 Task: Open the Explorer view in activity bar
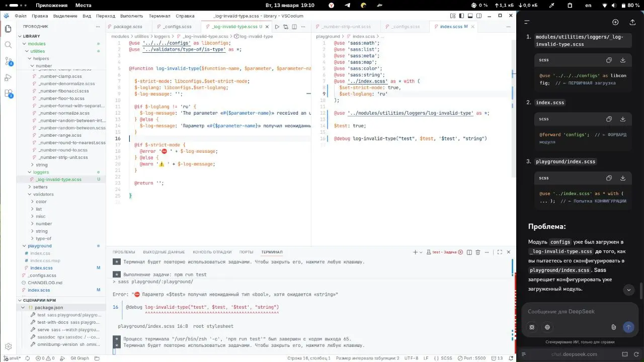pos(8,29)
